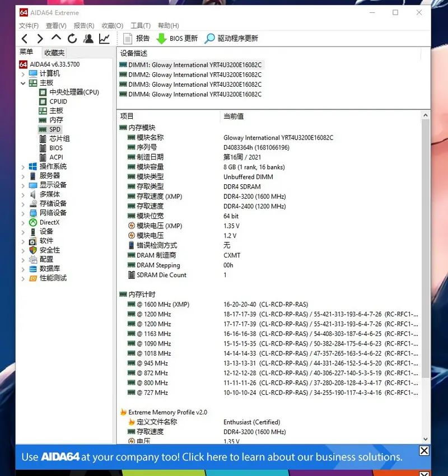Expand the 计算机 tree node

tap(23, 74)
